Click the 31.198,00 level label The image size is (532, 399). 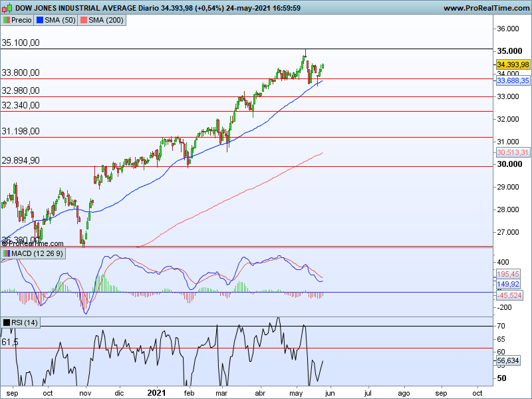(x=21, y=131)
